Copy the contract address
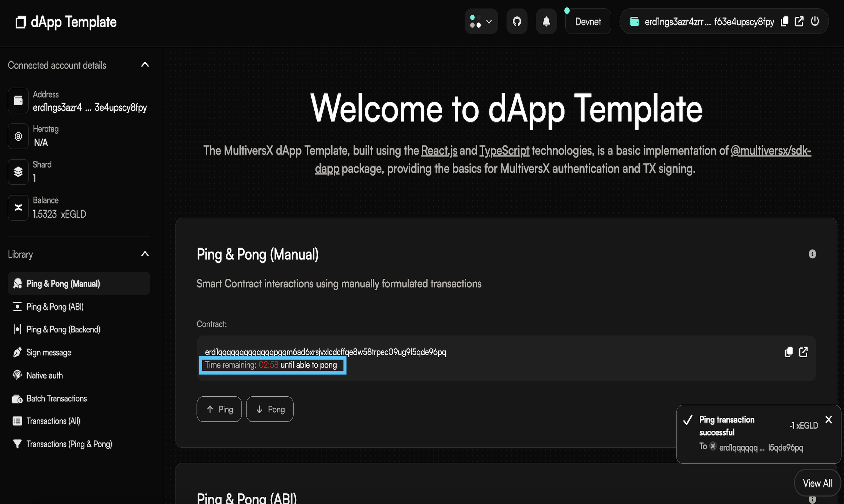844x504 pixels. 789,352
